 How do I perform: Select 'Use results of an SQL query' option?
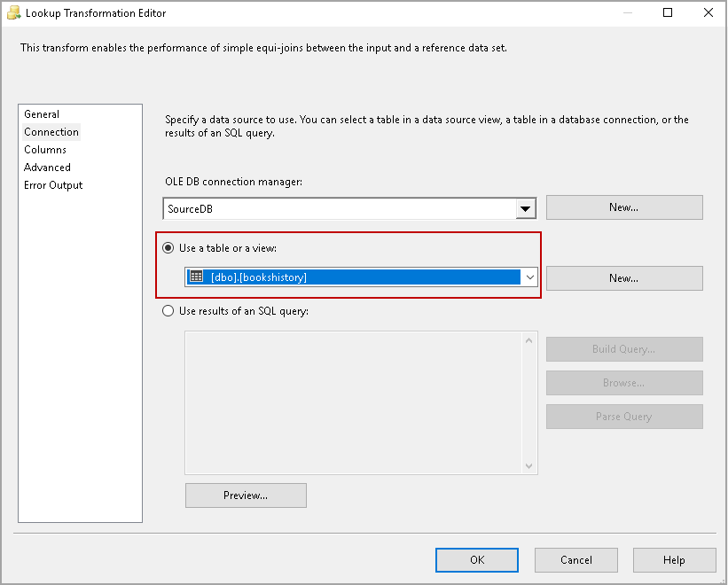pos(168,309)
